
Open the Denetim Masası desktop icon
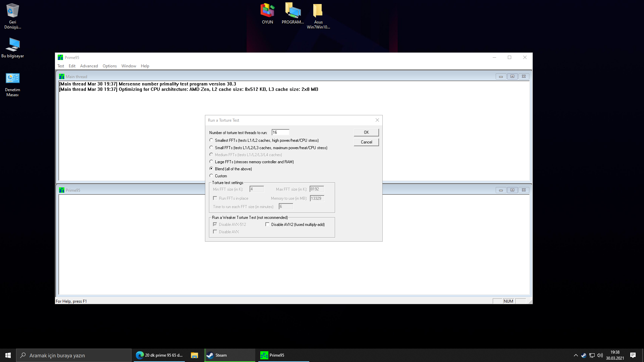[x=12, y=79]
